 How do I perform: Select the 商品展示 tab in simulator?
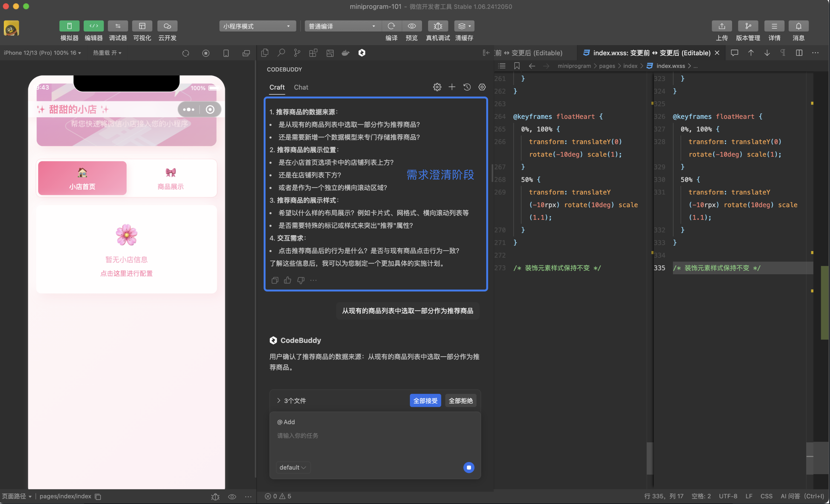click(171, 179)
